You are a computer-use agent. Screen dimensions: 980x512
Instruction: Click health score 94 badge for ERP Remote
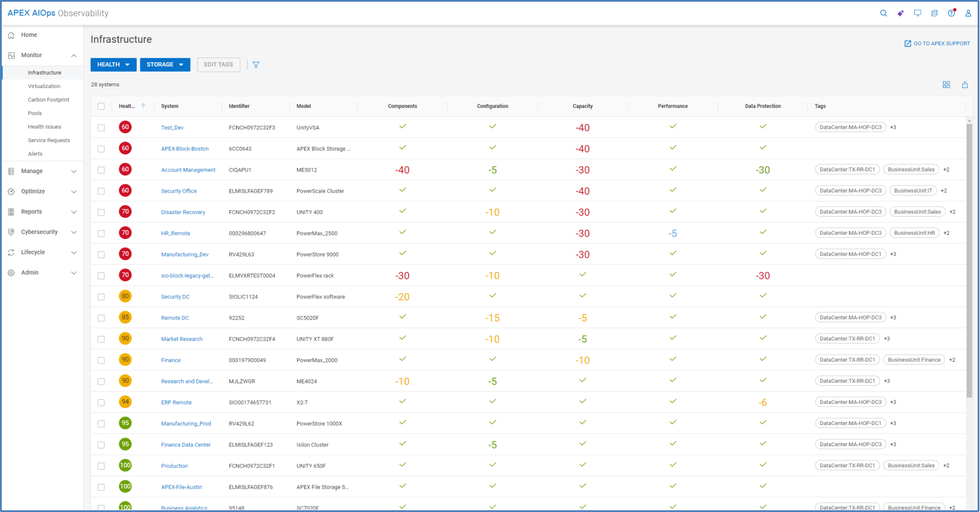pos(125,402)
